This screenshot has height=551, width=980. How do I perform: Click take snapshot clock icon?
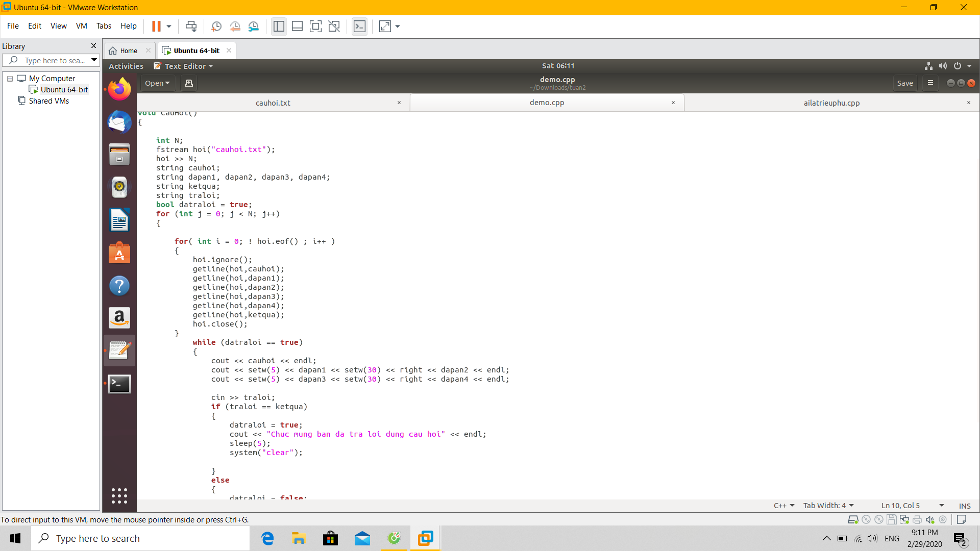216,26
